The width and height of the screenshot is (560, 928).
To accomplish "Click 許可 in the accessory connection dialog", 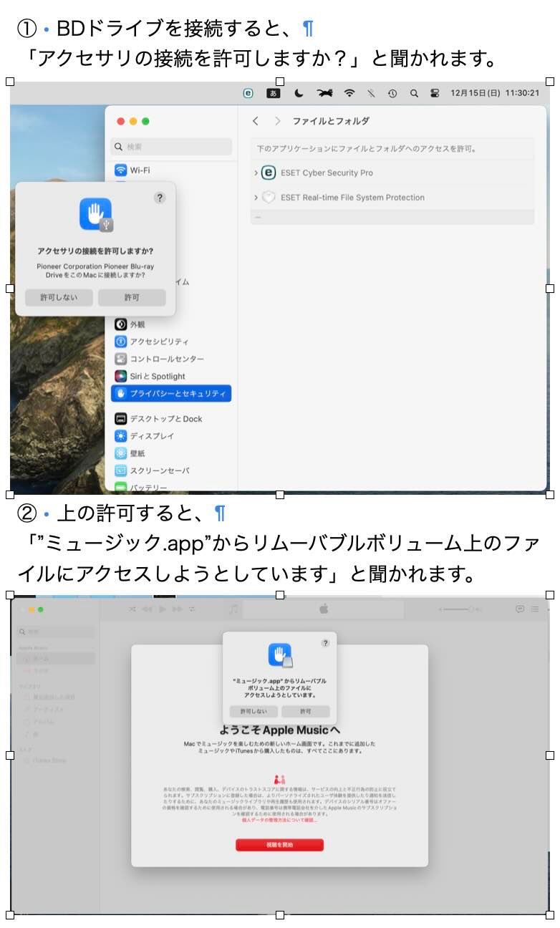I will click(x=132, y=297).
